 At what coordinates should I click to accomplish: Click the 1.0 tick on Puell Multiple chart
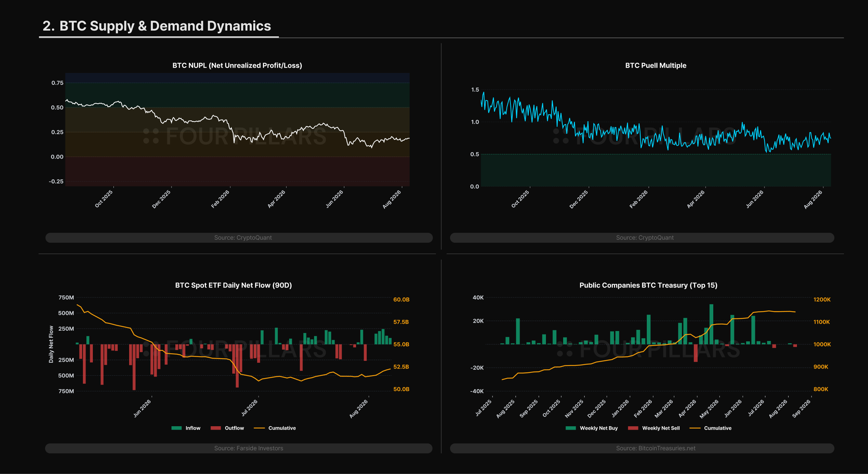pyautogui.click(x=475, y=122)
